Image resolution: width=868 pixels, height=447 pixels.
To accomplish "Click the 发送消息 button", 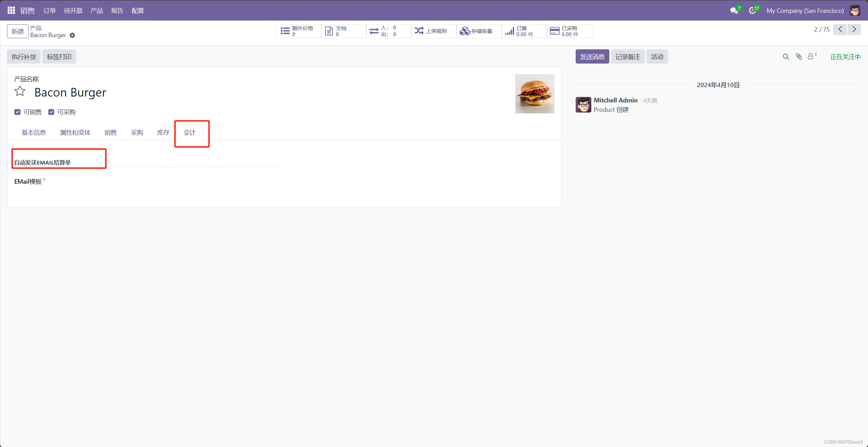I will click(592, 57).
